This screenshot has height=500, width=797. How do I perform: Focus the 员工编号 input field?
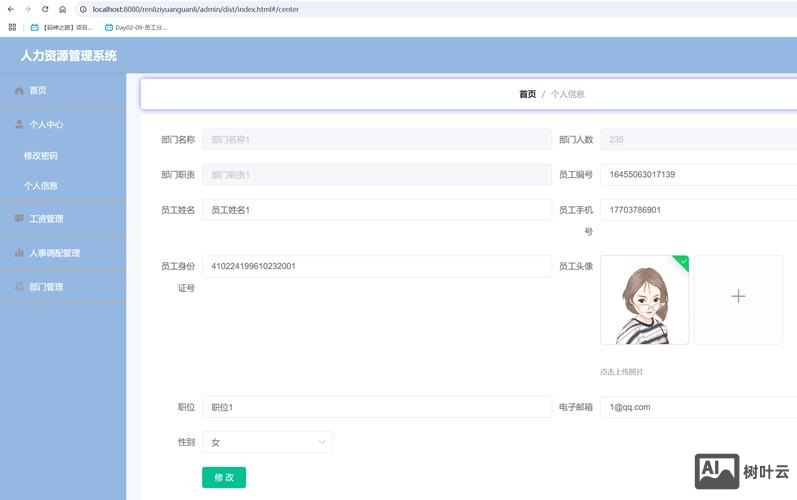coord(698,174)
